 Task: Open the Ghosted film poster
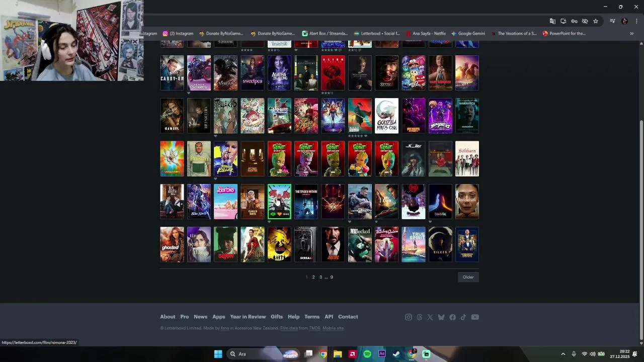point(172,244)
